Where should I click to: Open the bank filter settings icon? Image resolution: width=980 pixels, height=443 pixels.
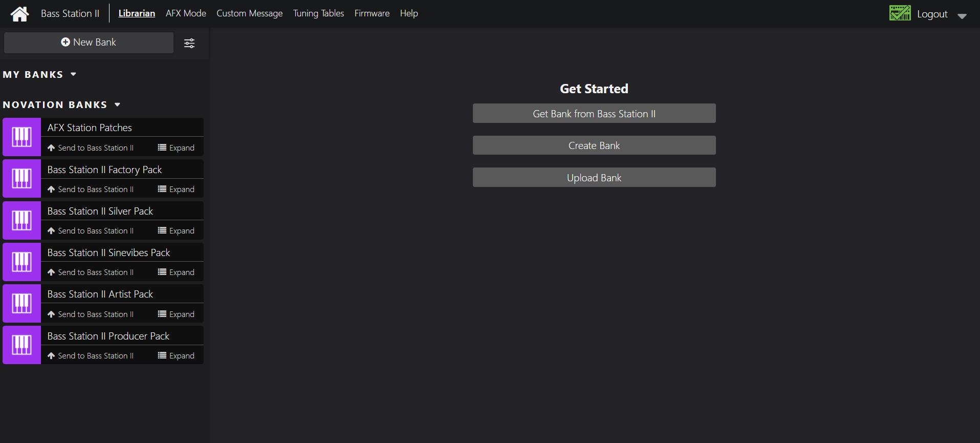189,43
